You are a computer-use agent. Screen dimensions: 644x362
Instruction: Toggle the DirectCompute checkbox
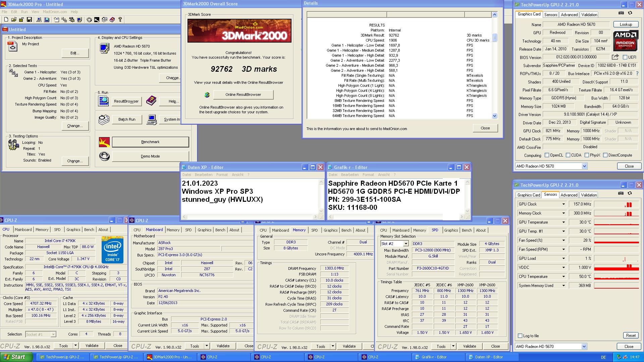click(x=605, y=155)
